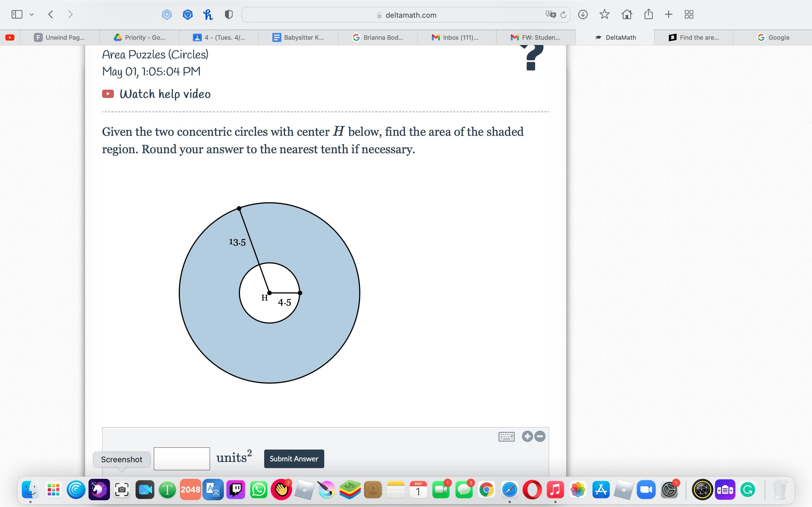Click the Safari downloads icon
This screenshot has height=507, width=812.
click(x=583, y=14)
